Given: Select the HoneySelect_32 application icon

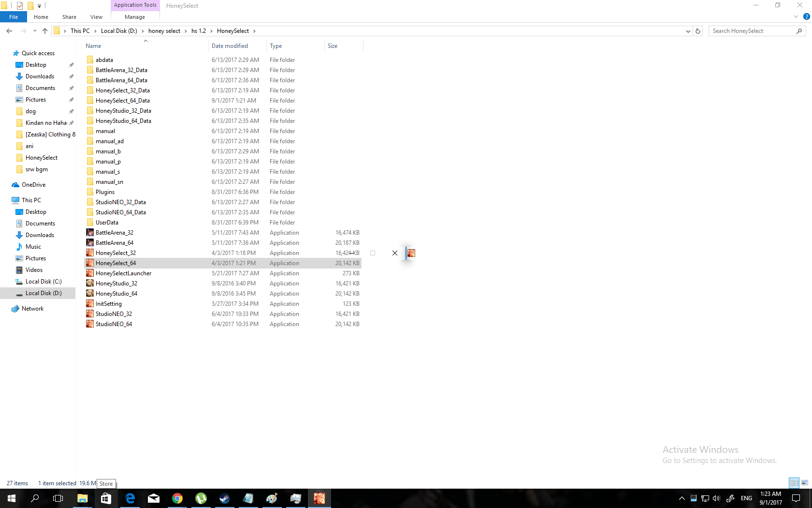Looking at the screenshot, I should (90, 253).
